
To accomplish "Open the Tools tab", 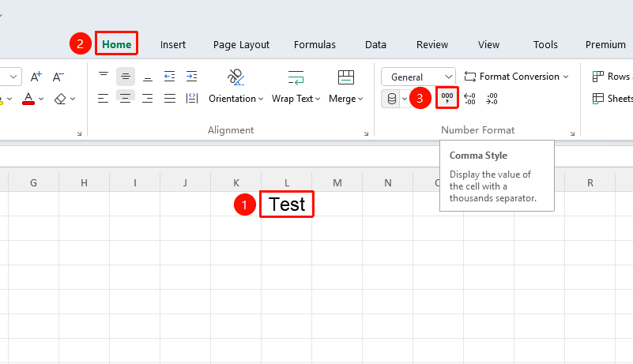I will point(545,44).
